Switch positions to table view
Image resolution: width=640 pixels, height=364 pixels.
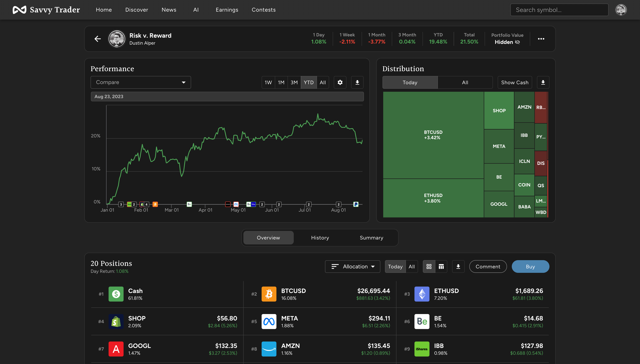(441, 267)
